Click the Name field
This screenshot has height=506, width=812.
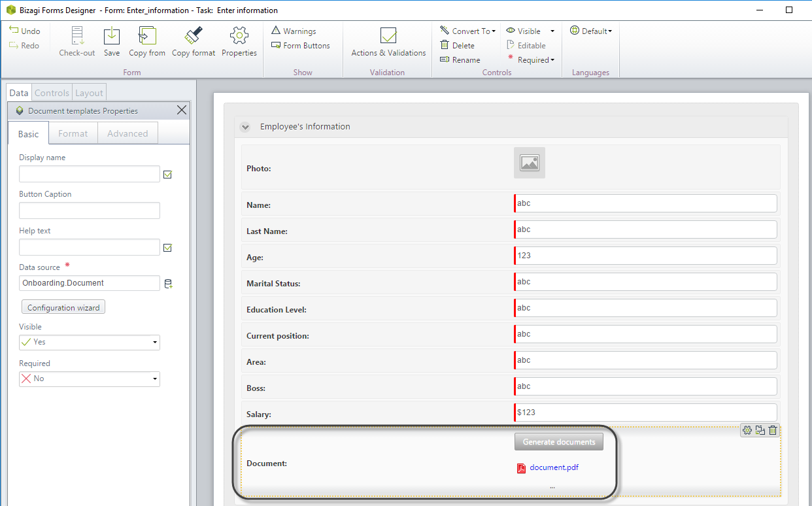[645, 203]
